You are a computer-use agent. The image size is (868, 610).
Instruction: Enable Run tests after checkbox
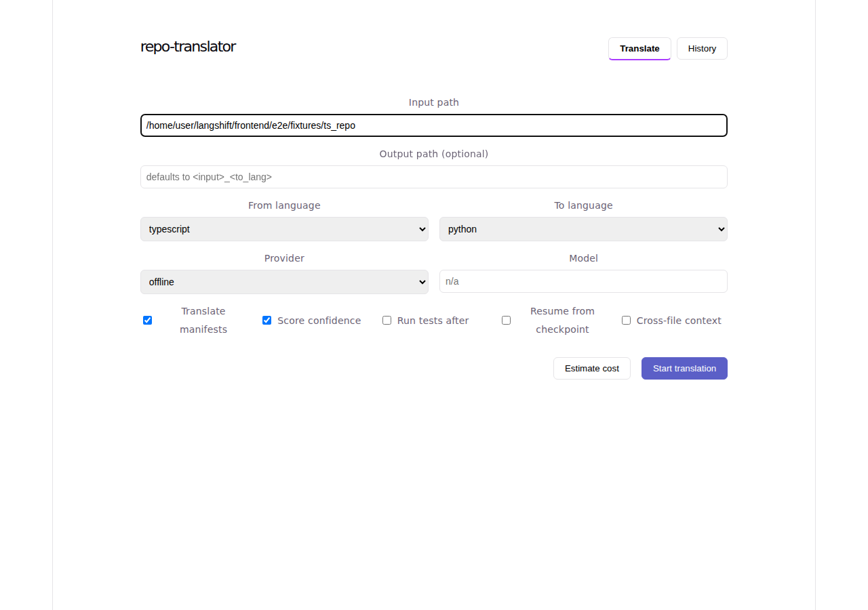[387, 320]
